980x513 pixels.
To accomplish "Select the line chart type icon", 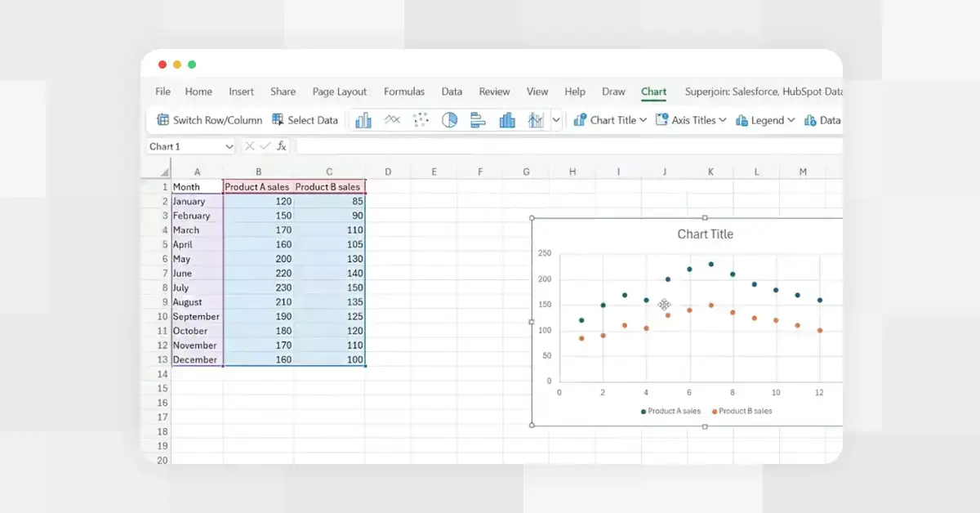I will pos(392,119).
